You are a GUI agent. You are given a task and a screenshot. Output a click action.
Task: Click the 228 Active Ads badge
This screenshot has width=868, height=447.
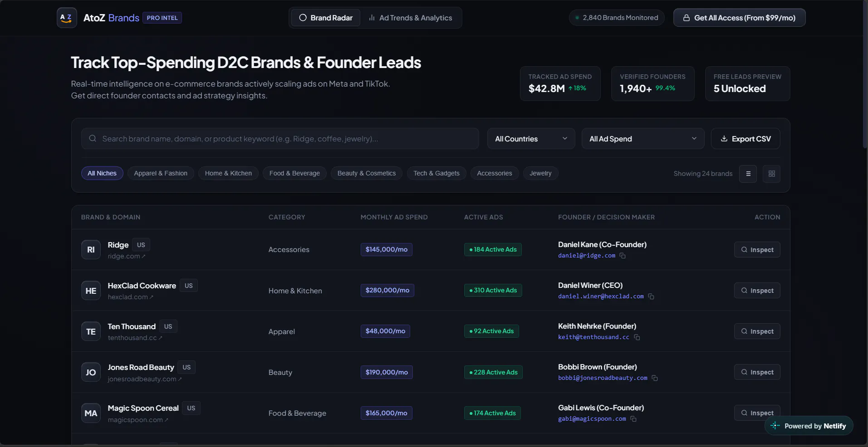pos(493,372)
